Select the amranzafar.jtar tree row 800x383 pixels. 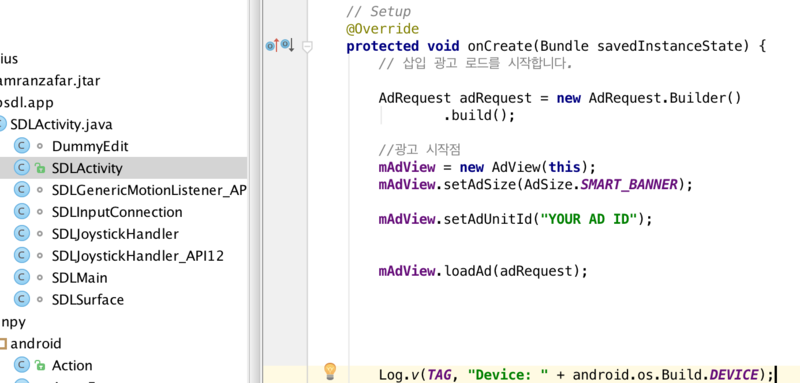click(x=50, y=81)
